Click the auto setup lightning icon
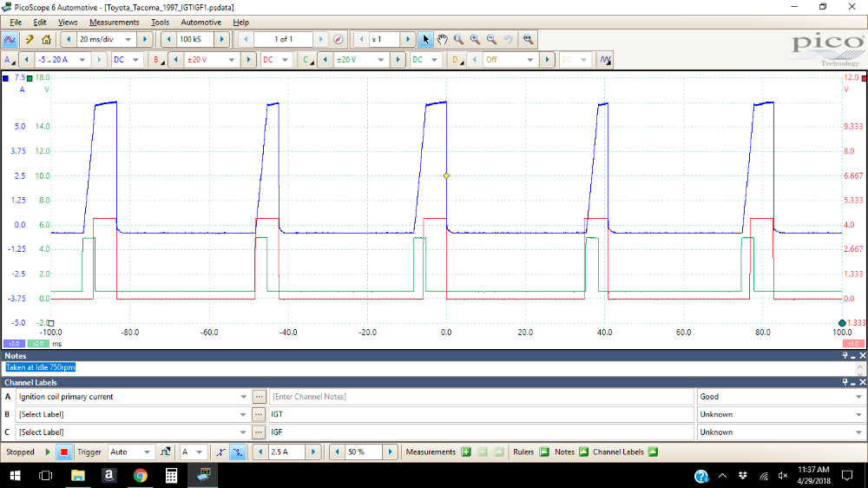This screenshot has width=868, height=488. coord(30,39)
